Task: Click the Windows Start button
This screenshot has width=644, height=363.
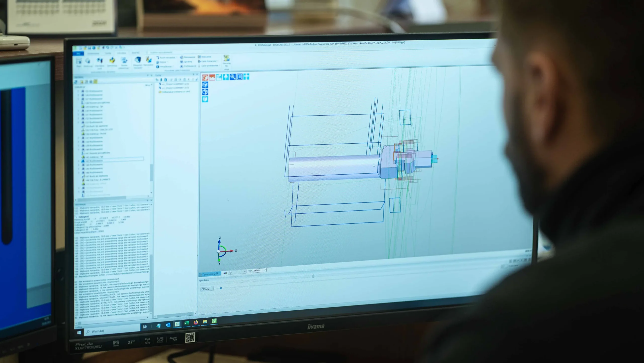Action: pyautogui.click(x=79, y=333)
